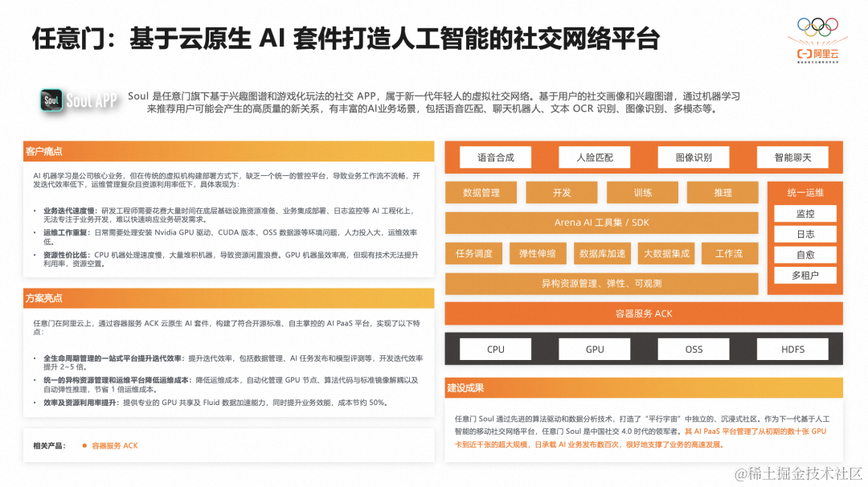This screenshot has width=868, height=487.
Task: Click the 相关产品 label
Action: [49, 445]
